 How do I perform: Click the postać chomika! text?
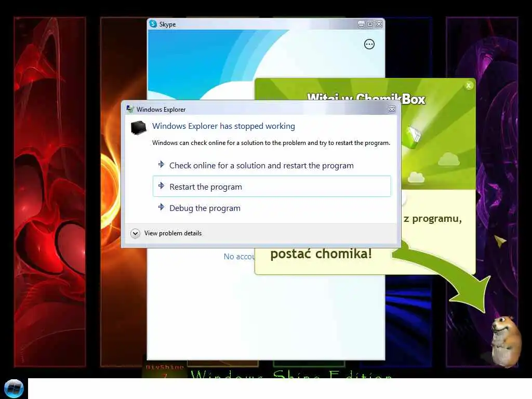click(x=321, y=254)
